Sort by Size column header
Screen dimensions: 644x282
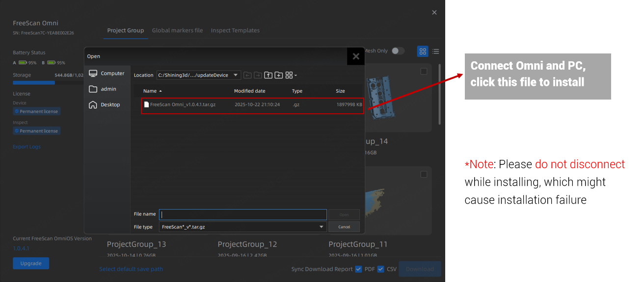tap(340, 91)
